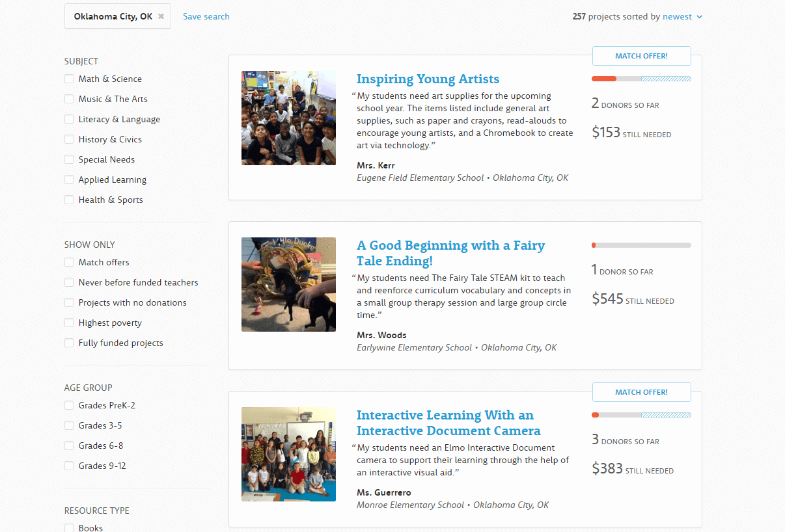Select the Highest poverty checkbox

point(69,323)
